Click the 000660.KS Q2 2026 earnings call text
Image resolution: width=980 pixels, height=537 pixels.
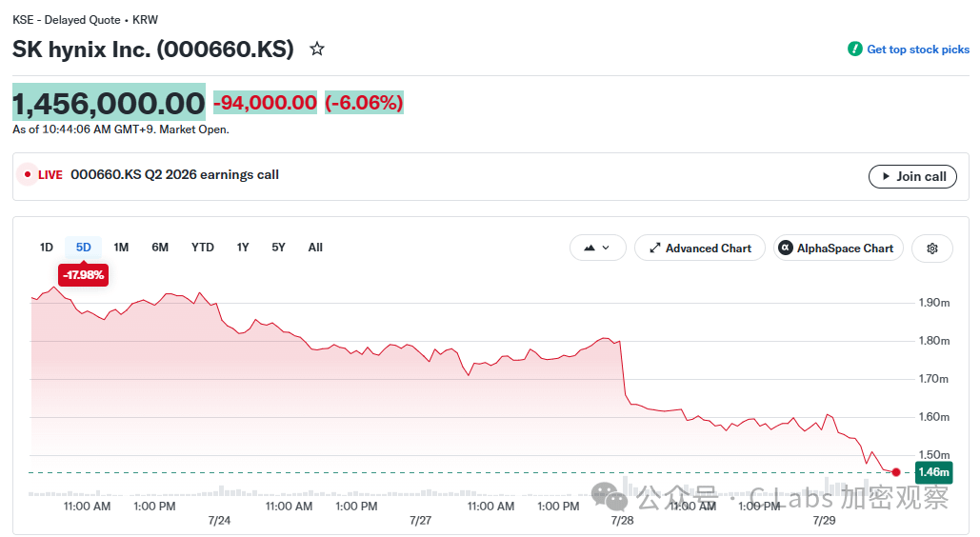pyautogui.click(x=174, y=175)
